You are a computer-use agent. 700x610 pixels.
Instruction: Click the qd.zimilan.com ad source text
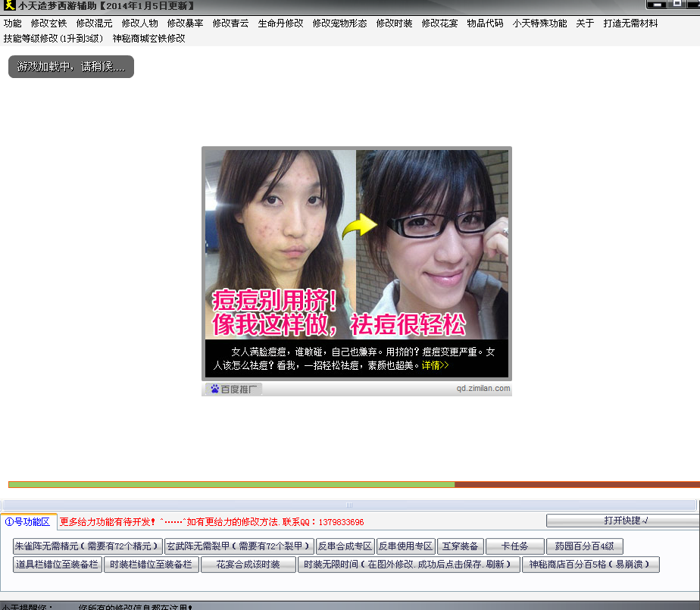(x=483, y=388)
